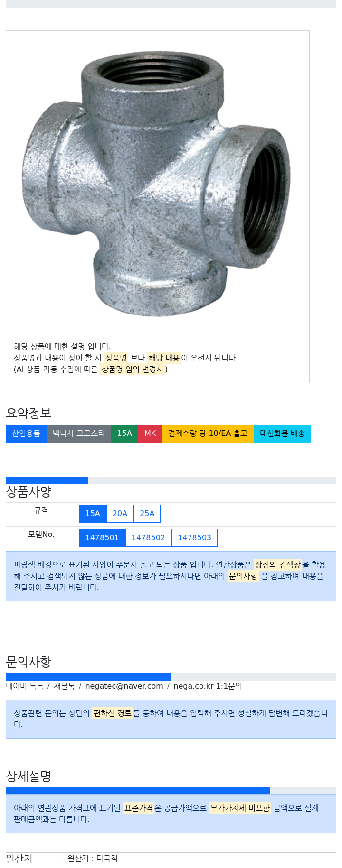Click the 결제수량 당 10/EA 출고 tag
The image size is (342, 868).
208,434
